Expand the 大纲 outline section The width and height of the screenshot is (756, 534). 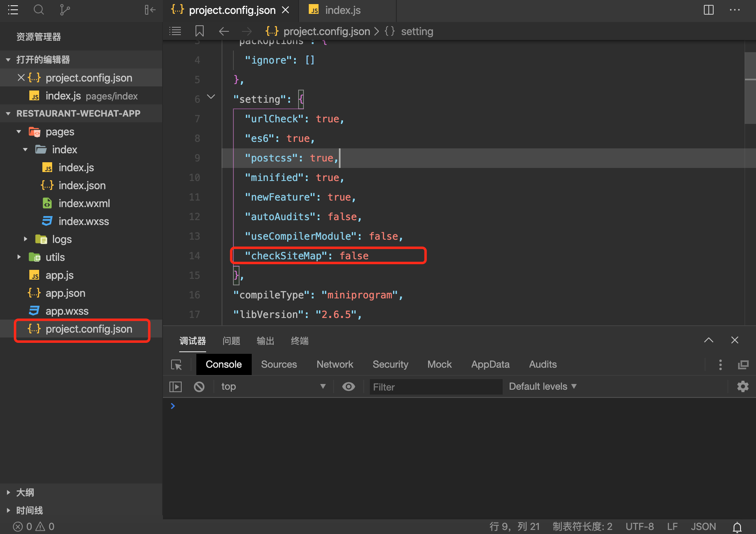point(8,492)
